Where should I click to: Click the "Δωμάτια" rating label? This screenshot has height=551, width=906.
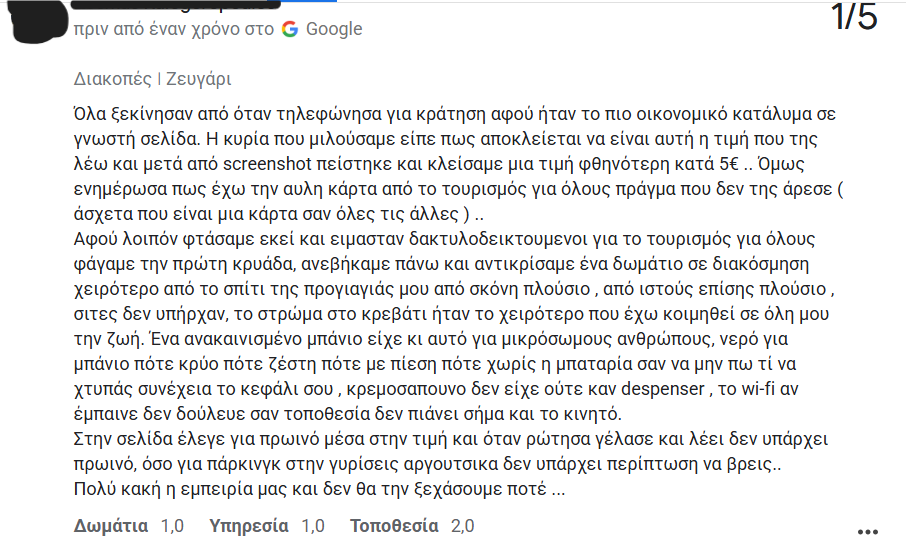coord(111,526)
